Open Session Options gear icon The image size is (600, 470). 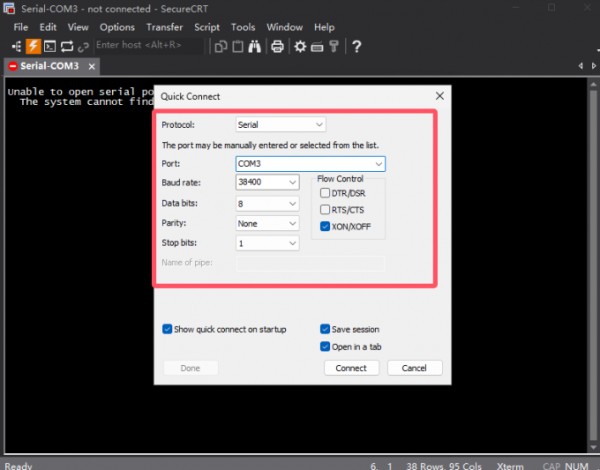click(x=300, y=47)
